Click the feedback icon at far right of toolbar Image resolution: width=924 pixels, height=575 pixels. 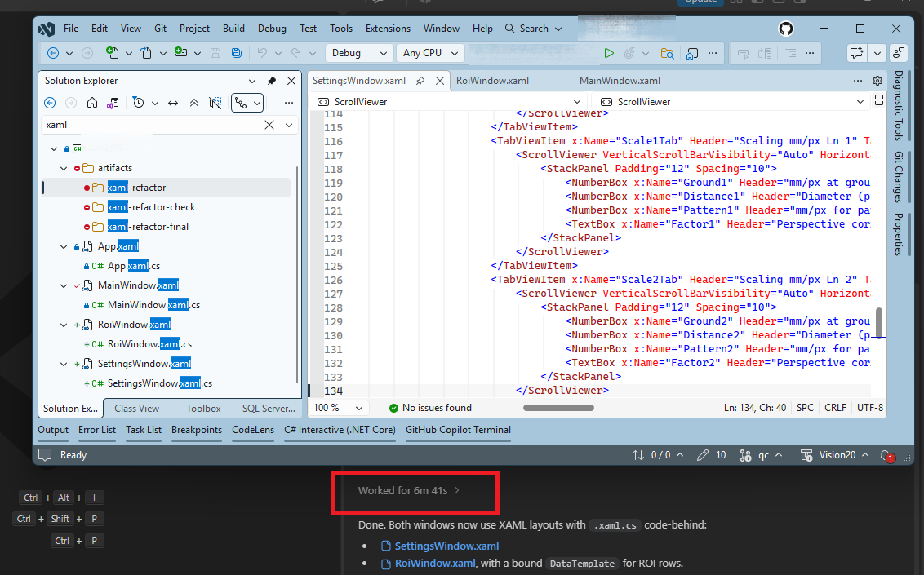[899, 53]
